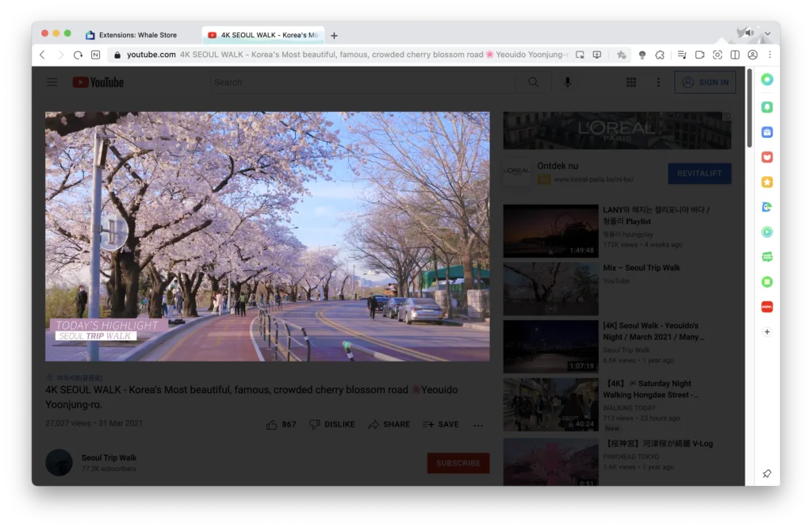Open the screen capture tool
Viewport: 812px width, 528px height.
717,55
